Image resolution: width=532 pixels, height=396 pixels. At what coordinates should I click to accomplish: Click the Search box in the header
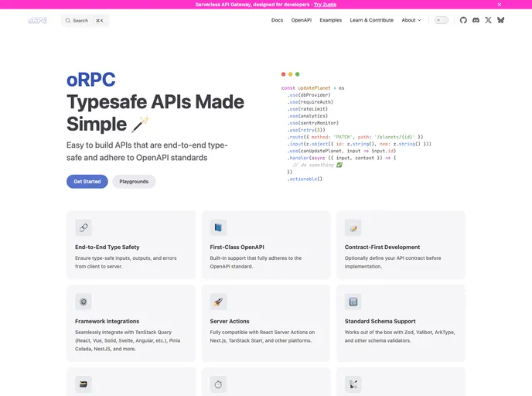[x=85, y=20]
